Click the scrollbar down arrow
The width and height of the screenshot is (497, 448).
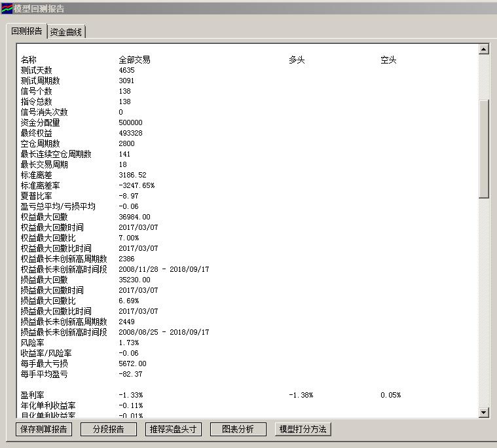coord(484,413)
